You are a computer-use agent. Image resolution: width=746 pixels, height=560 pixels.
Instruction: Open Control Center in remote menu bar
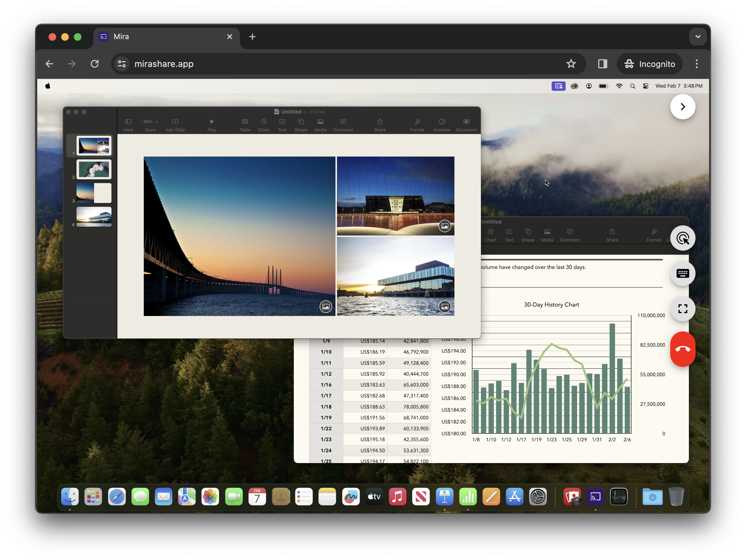[x=646, y=86]
